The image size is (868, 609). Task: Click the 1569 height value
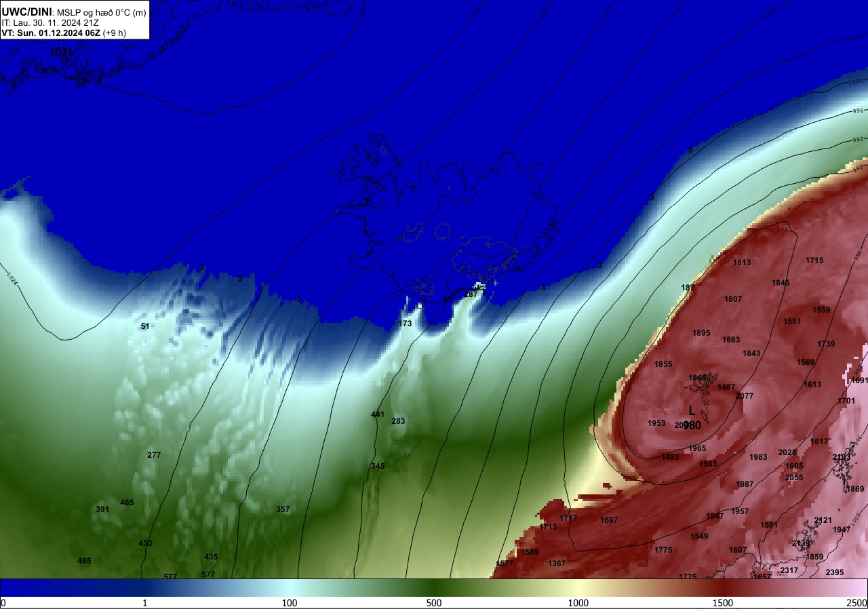[x=806, y=362]
